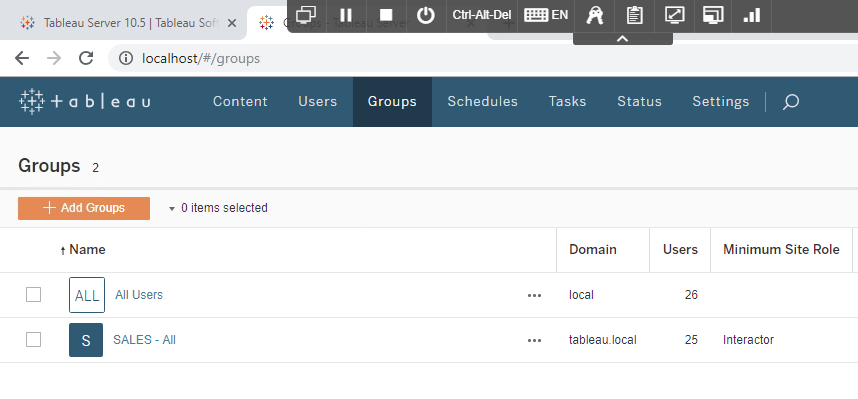858x399 pixels.
Task: Open the search magnifier icon
Action: pyautogui.click(x=791, y=102)
